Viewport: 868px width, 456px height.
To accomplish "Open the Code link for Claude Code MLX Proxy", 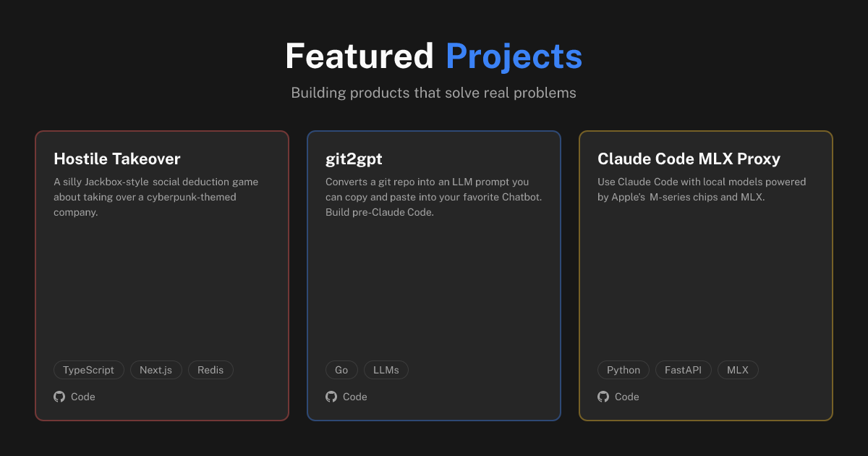I will [626, 397].
